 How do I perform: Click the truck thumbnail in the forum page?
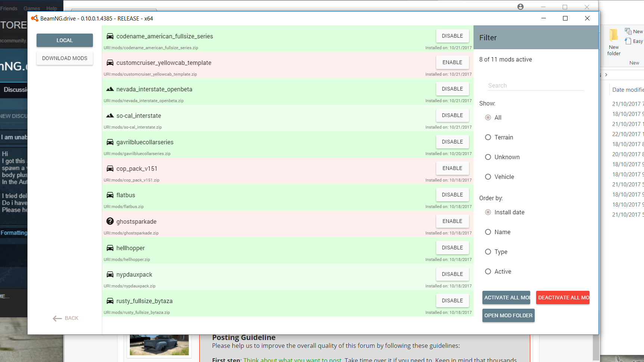click(x=159, y=344)
